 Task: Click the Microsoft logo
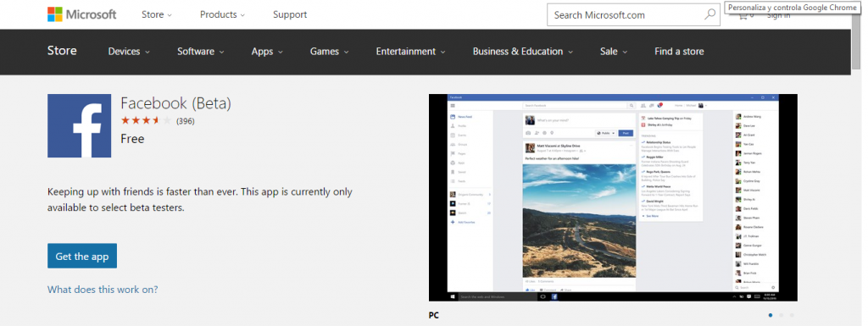tap(82, 14)
